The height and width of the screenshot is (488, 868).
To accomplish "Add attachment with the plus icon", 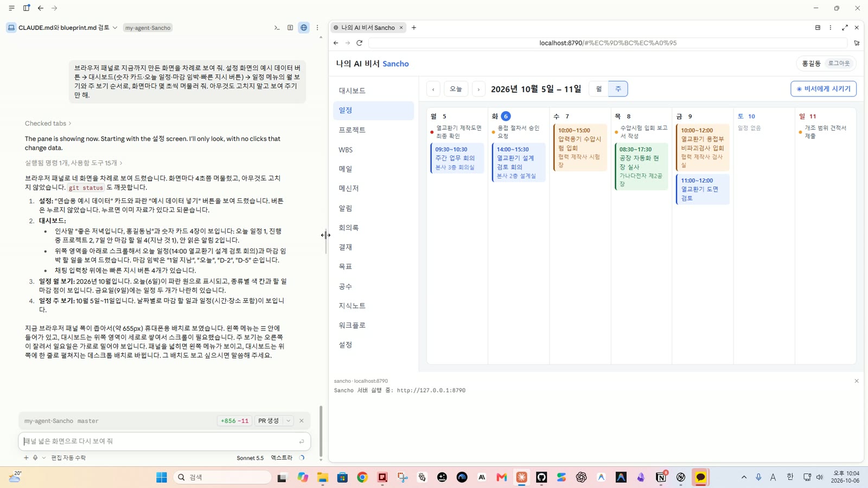I will (x=26, y=458).
